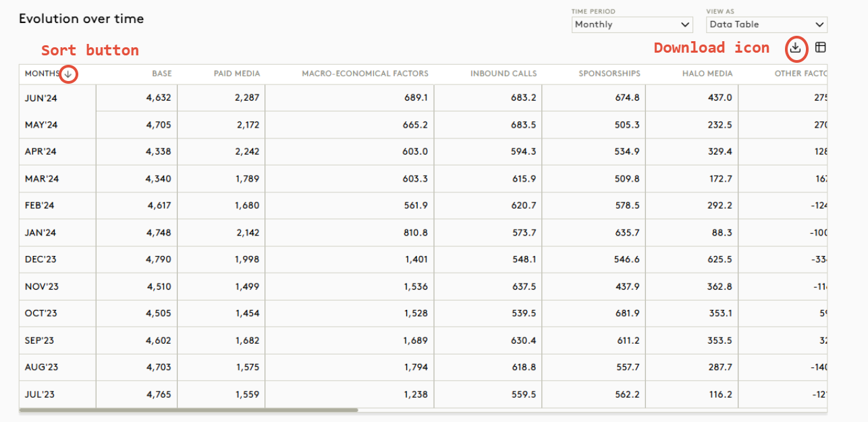Click Macro-Economical value 1,401
868x422 pixels.
point(416,259)
